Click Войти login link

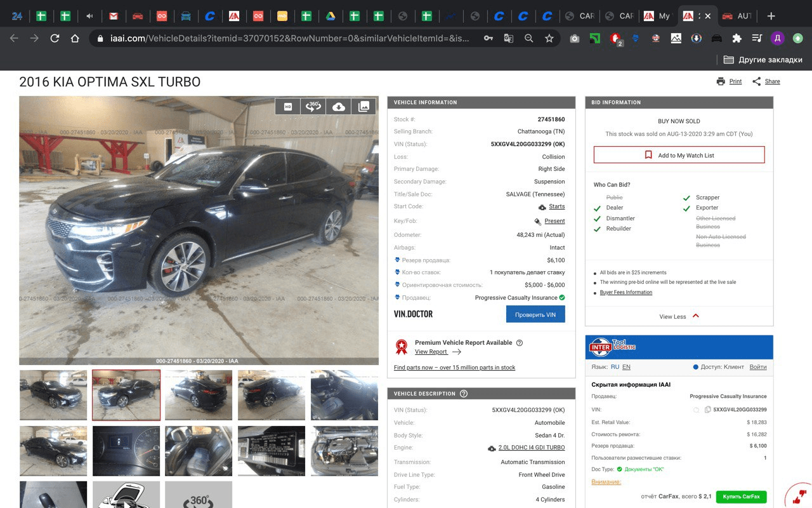(758, 367)
